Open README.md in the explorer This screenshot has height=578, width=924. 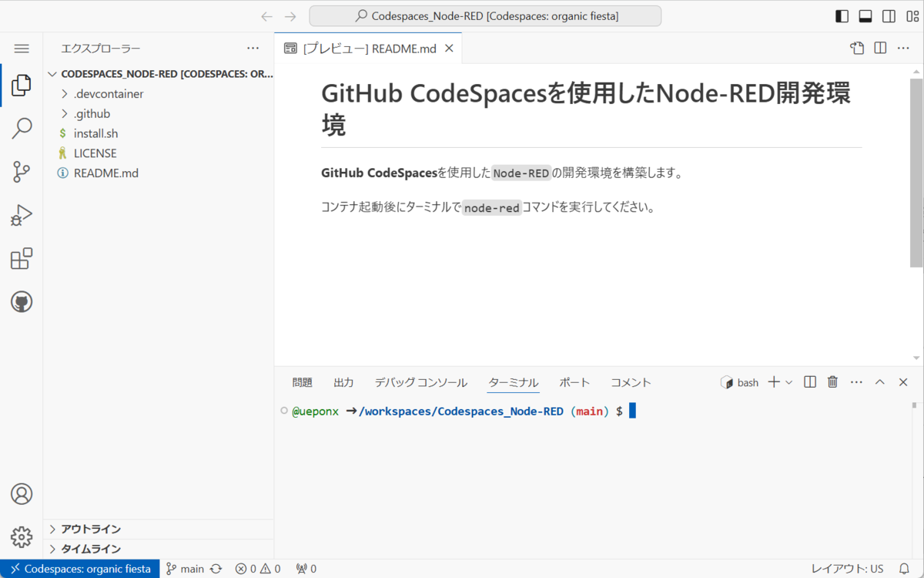(158, 173)
